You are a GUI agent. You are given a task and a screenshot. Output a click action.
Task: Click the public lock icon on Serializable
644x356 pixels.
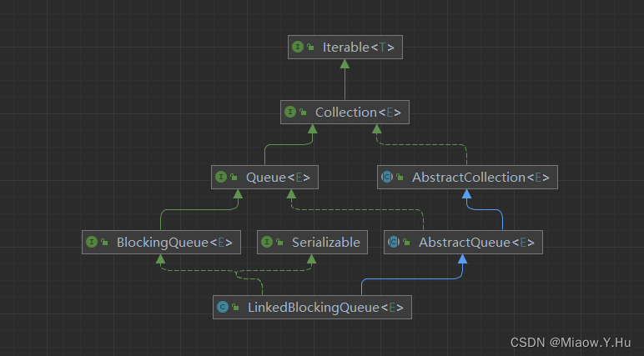(x=279, y=242)
